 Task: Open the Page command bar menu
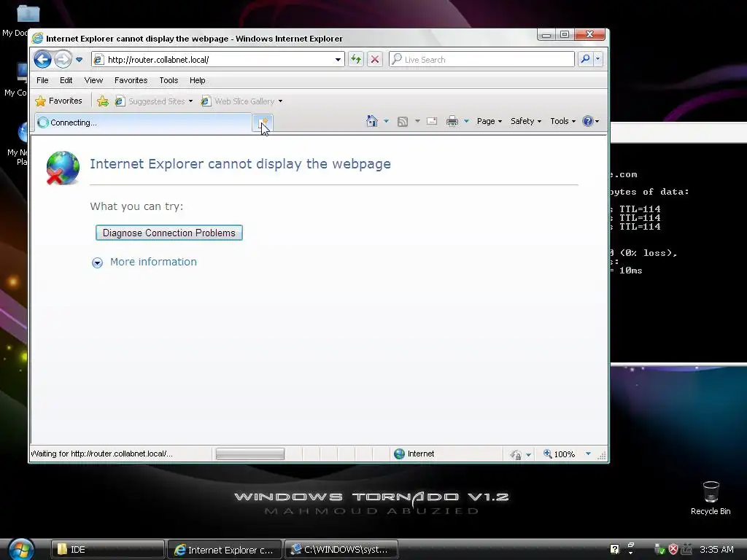(489, 121)
